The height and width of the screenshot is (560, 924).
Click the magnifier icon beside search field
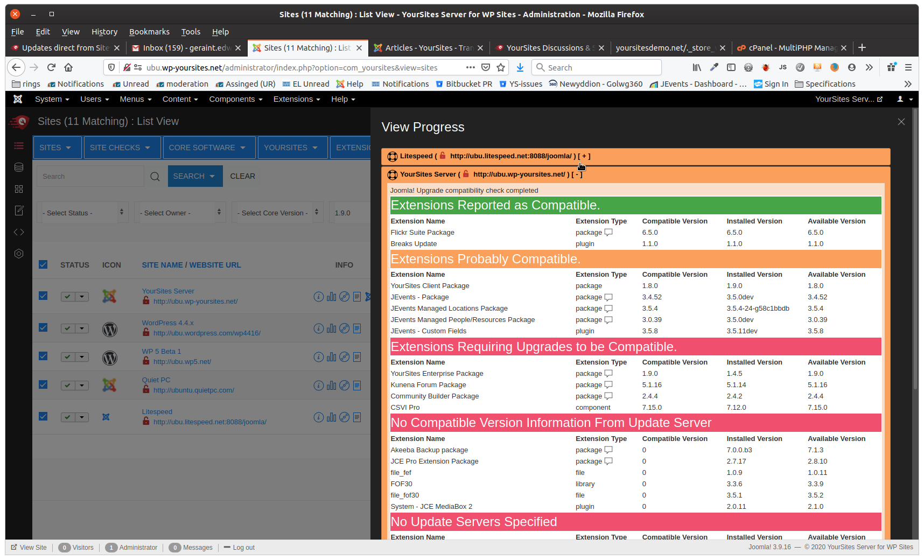[155, 177]
